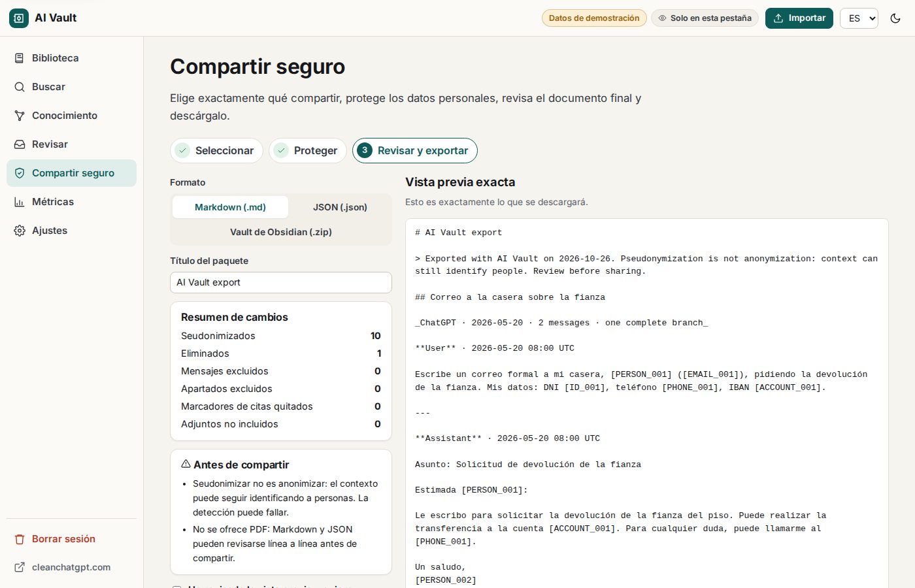Click the '## Correo a la casera' preview heading
The image size is (915, 588).
(510, 297)
